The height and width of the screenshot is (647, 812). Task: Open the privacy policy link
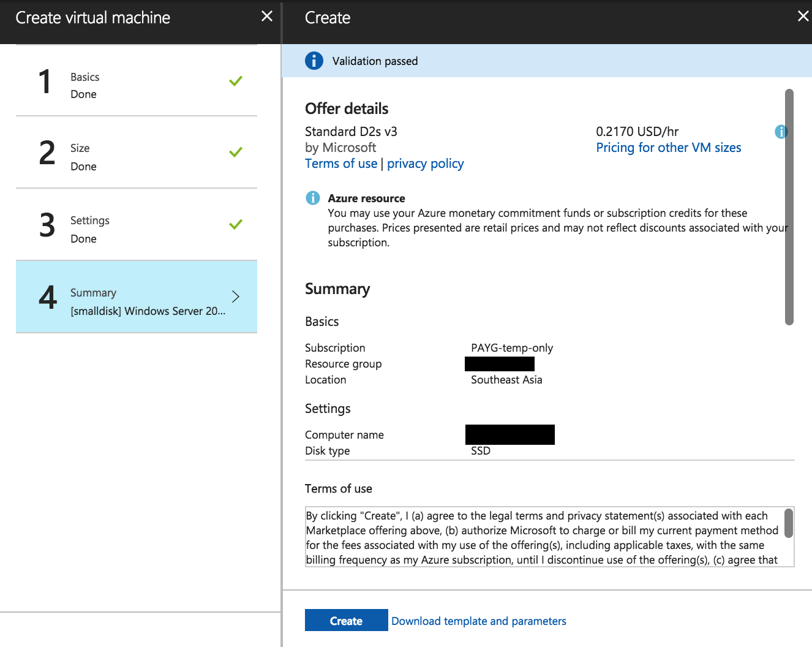tap(425, 163)
